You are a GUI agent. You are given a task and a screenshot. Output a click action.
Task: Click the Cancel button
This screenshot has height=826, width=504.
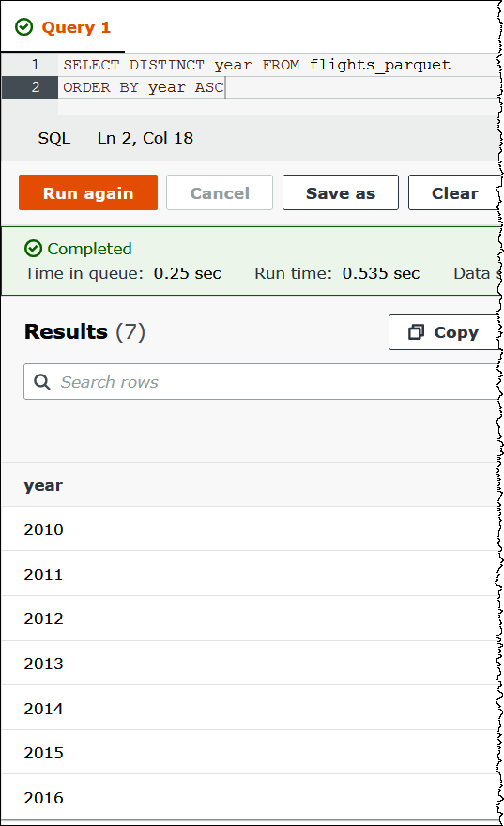pos(220,192)
